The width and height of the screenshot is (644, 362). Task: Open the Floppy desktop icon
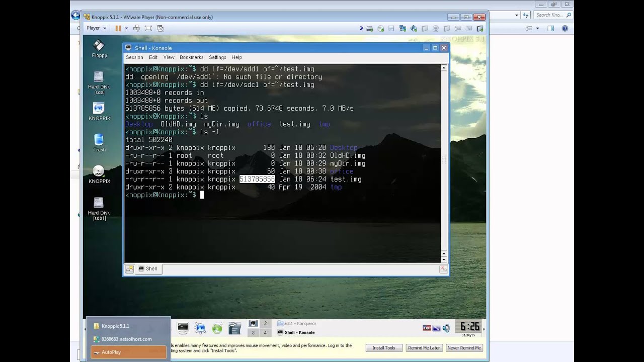pos(99,49)
